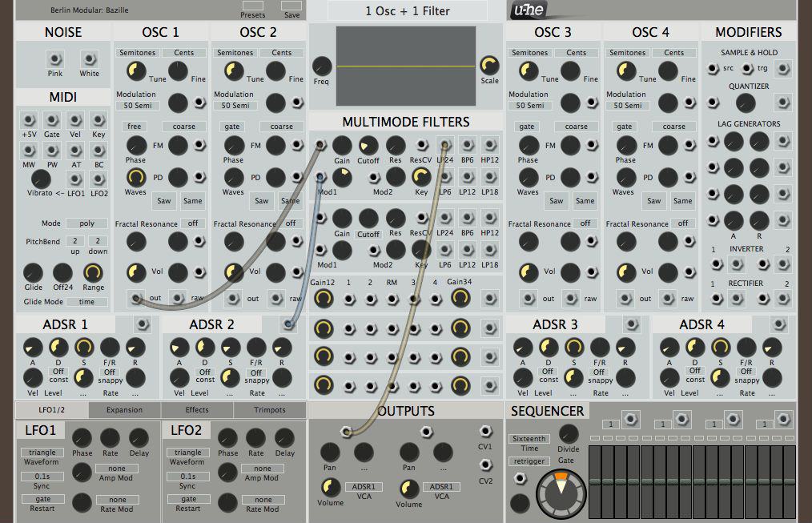This screenshot has height=523, width=812.
Task: Click the CV2 jack in Outputs
Action: point(485,465)
